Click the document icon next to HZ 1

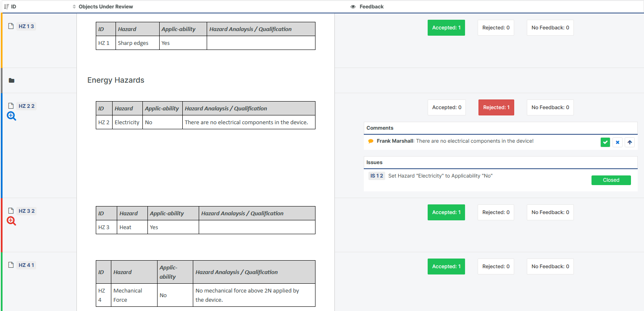coord(11,26)
